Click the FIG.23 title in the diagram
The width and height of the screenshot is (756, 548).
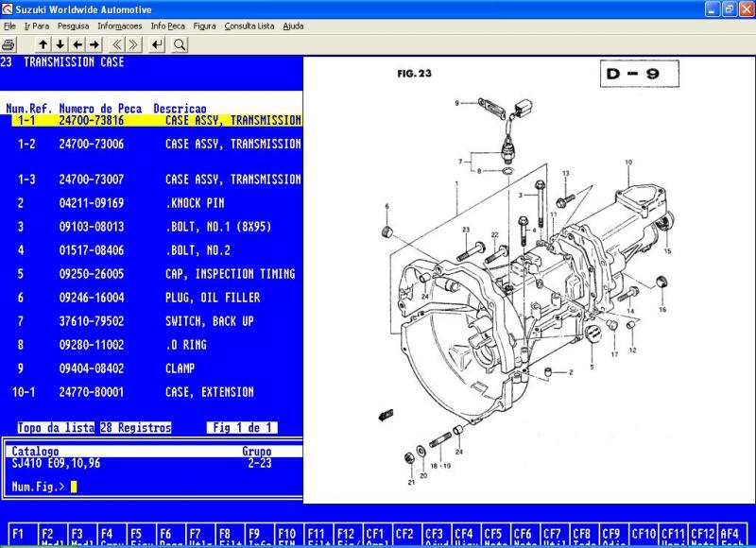point(415,74)
